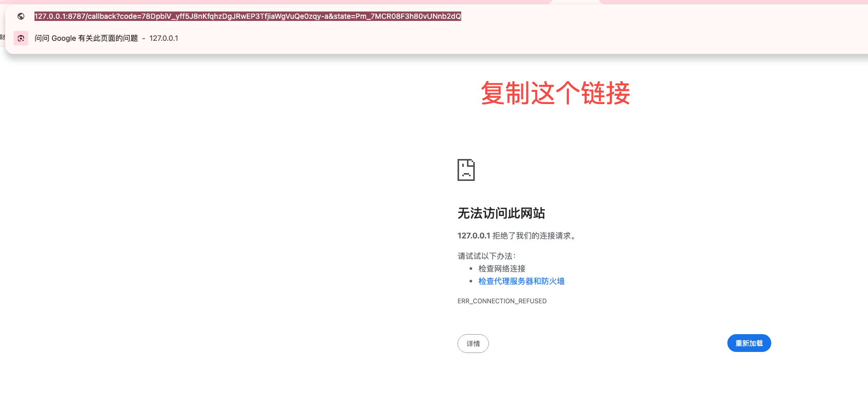Click the globe site-info icon in address bar
This screenshot has height=399, width=868.
point(21,16)
